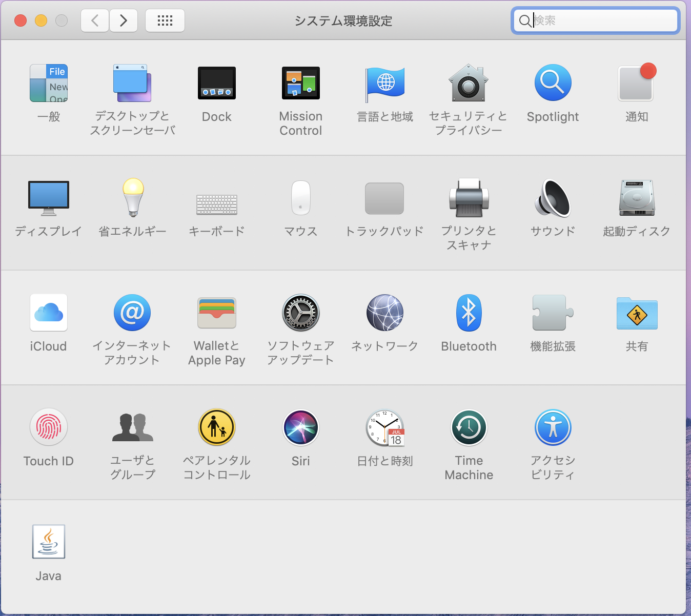691x616 pixels.
Task: Click the back navigation arrow
Action: 94,20
